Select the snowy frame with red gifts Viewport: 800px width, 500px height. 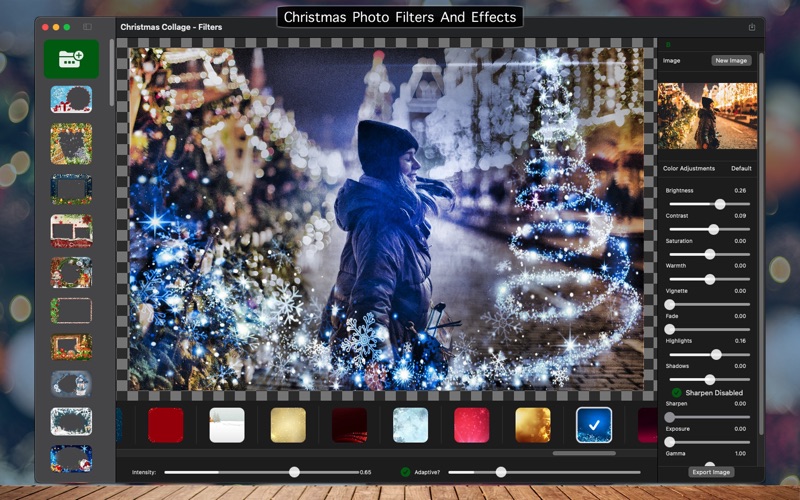pyautogui.click(x=71, y=99)
